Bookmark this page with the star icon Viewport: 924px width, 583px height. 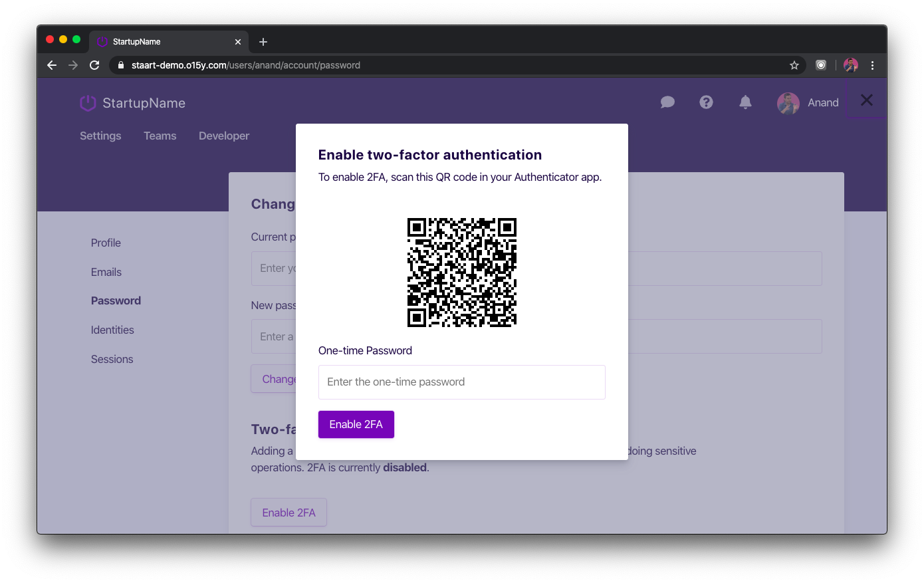pos(794,65)
